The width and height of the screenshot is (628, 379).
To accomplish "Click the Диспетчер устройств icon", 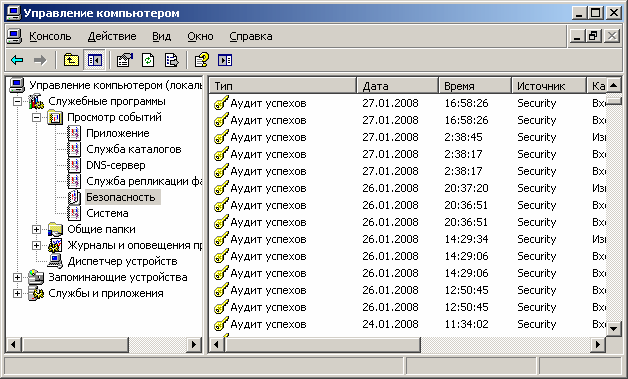I will pos(55,261).
